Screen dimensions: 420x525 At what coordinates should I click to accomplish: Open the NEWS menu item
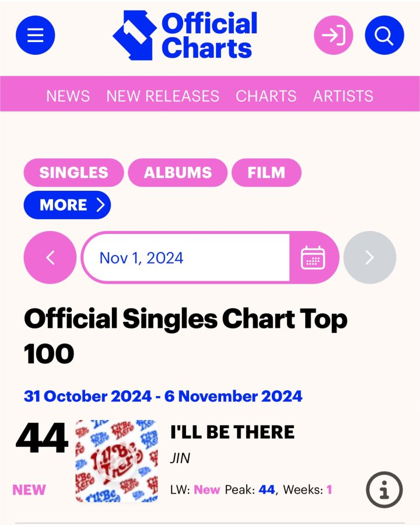pos(68,96)
